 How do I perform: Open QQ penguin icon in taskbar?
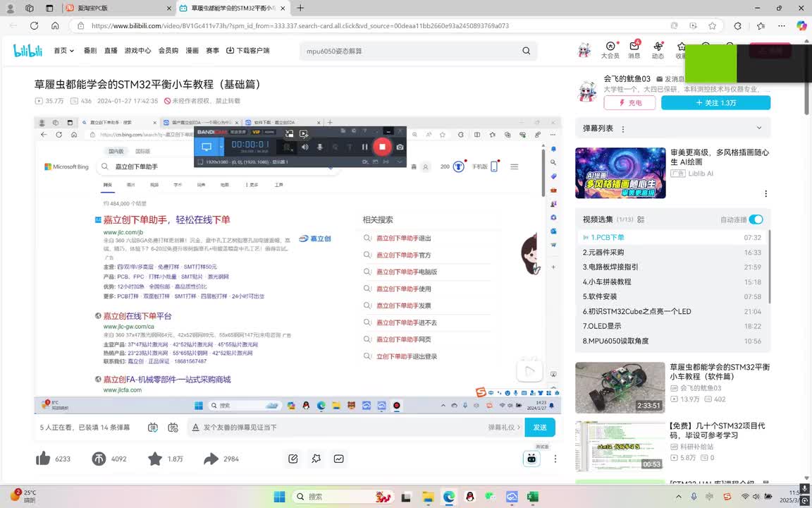469,497
